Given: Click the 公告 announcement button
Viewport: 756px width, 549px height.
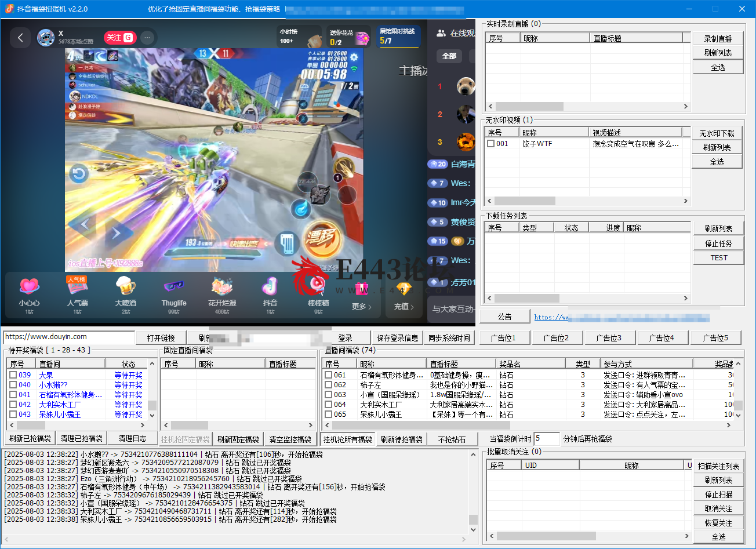Looking at the screenshot, I should (505, 317).
